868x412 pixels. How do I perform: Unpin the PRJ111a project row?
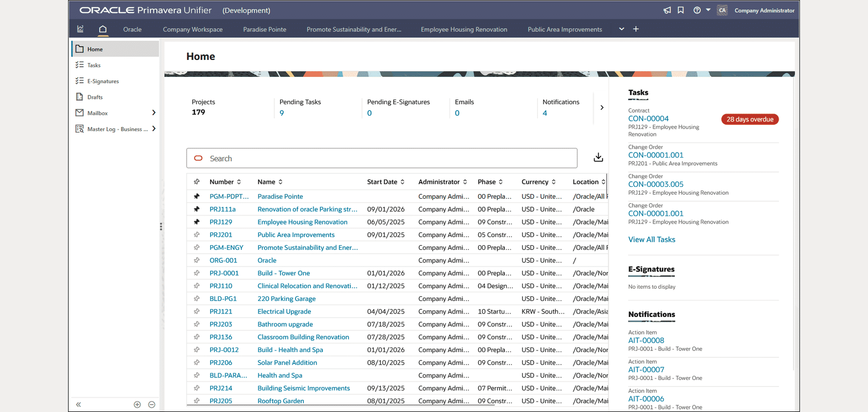[197, 209]
